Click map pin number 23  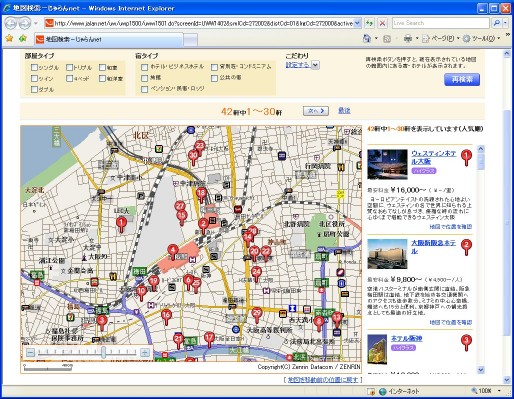pos(200,148)
